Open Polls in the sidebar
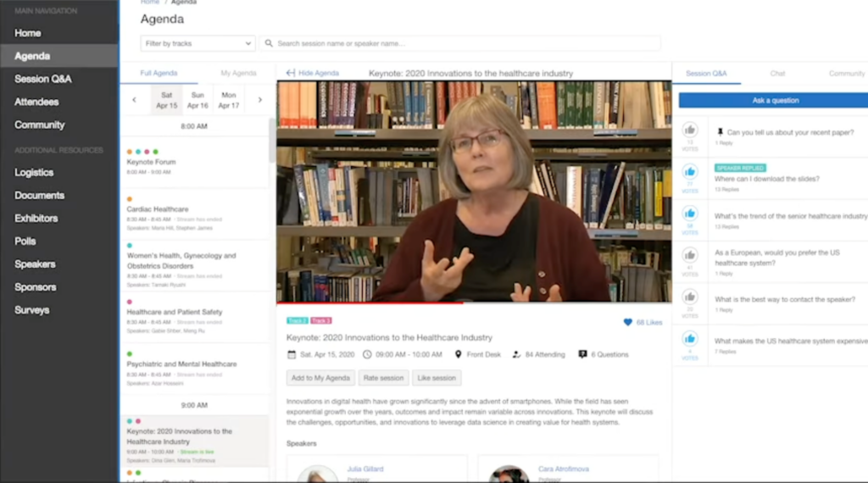Screen dimensions: 868x483 coord(25,241)
